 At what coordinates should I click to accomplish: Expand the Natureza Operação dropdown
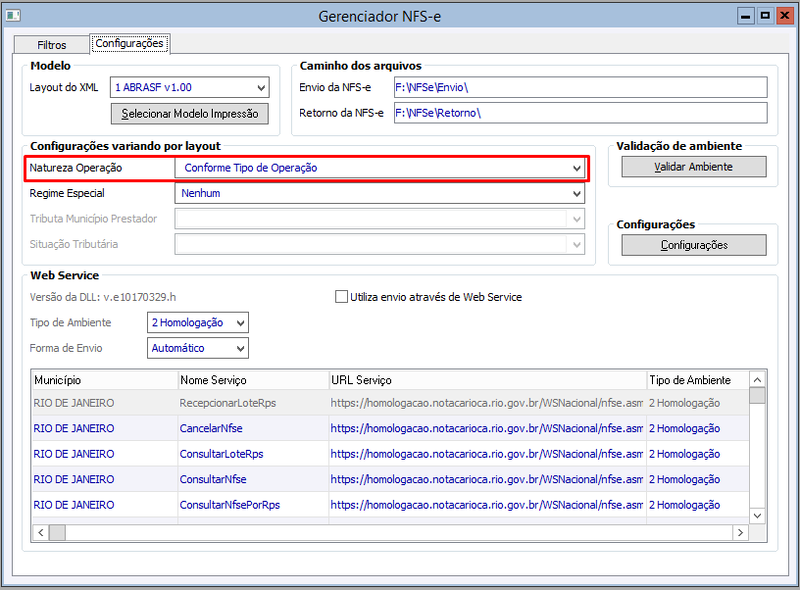coord(380,168)
